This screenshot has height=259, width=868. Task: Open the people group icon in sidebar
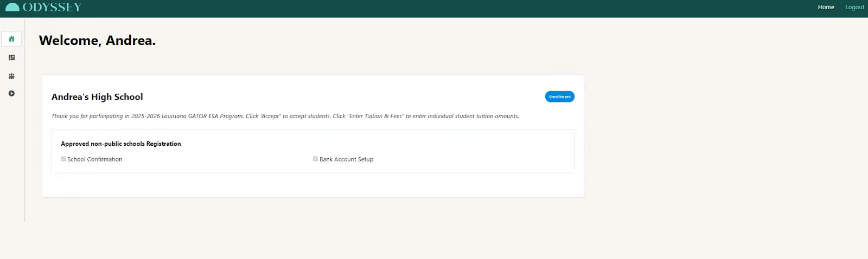click(x=11, y=76)
